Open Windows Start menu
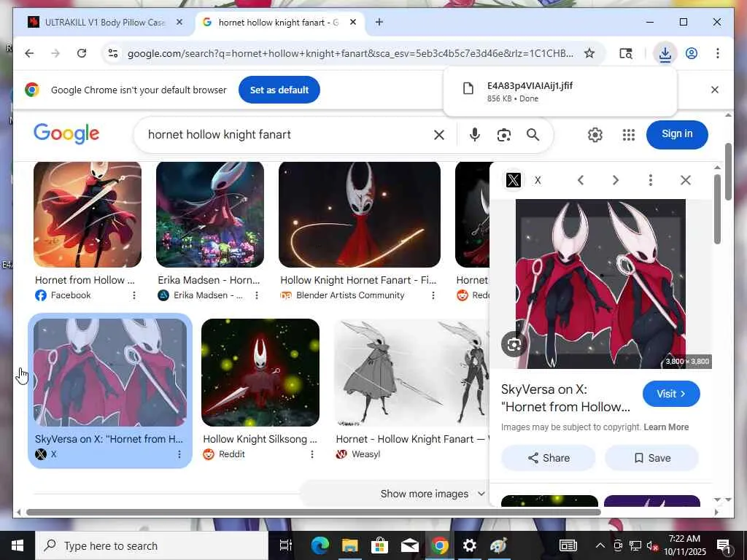Viewport: 747px width, 560px height. pyautogui.click(x=18, y=545)
